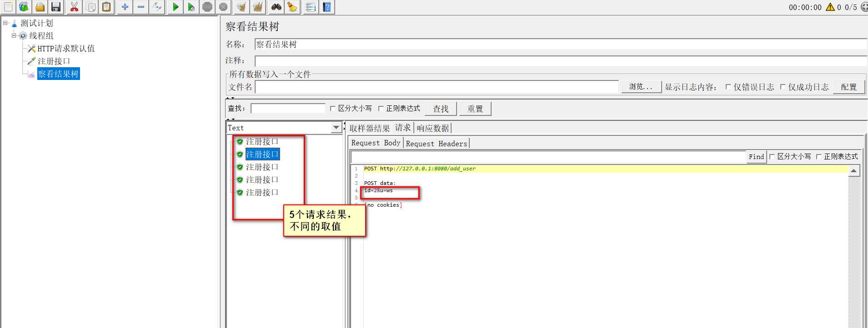Create a new test plan

[x=8, y=7]
